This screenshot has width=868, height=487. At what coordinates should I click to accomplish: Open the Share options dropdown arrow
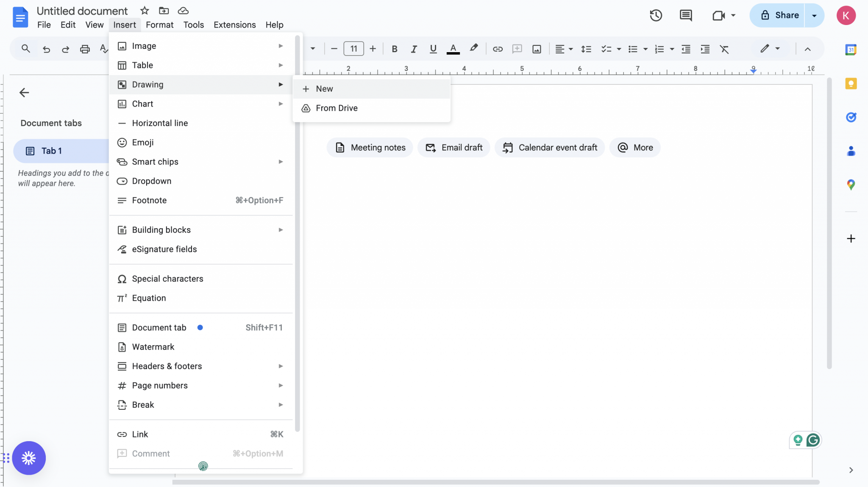point(814,15)
